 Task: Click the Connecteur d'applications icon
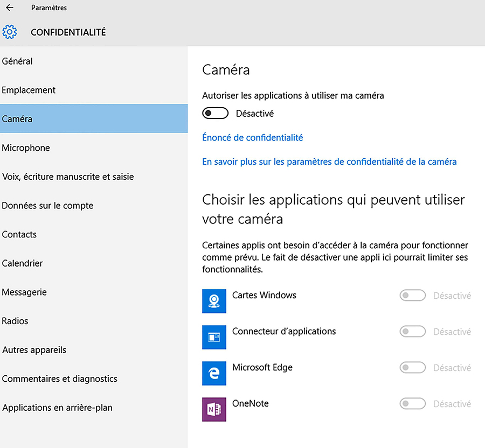(x=214, y=337)
